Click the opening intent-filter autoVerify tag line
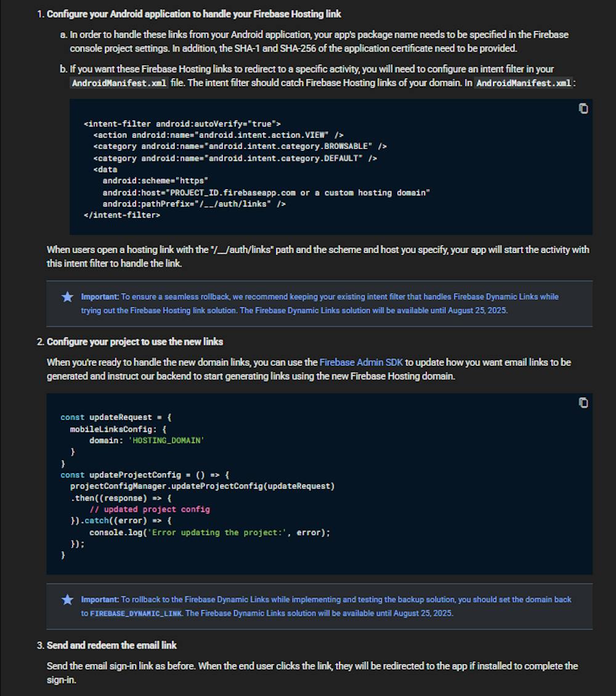The width and height of the screenshot is (616, 696). (182, 124)
